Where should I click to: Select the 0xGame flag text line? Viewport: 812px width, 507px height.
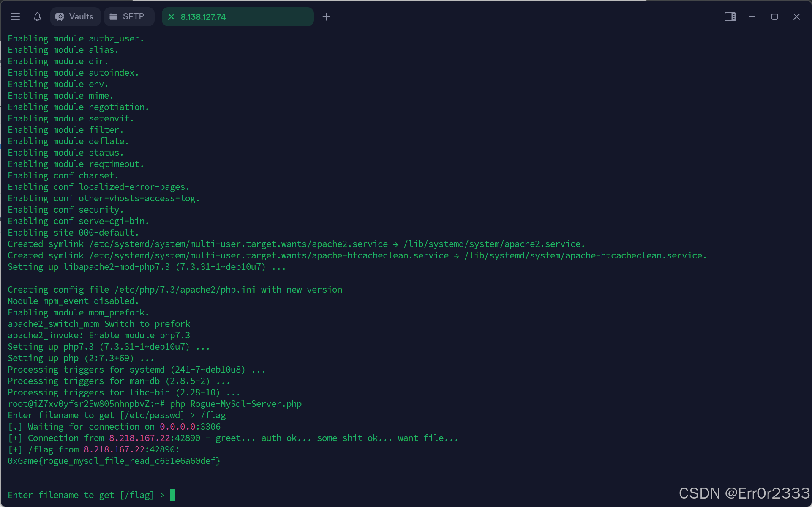click(x=113, y=461)
